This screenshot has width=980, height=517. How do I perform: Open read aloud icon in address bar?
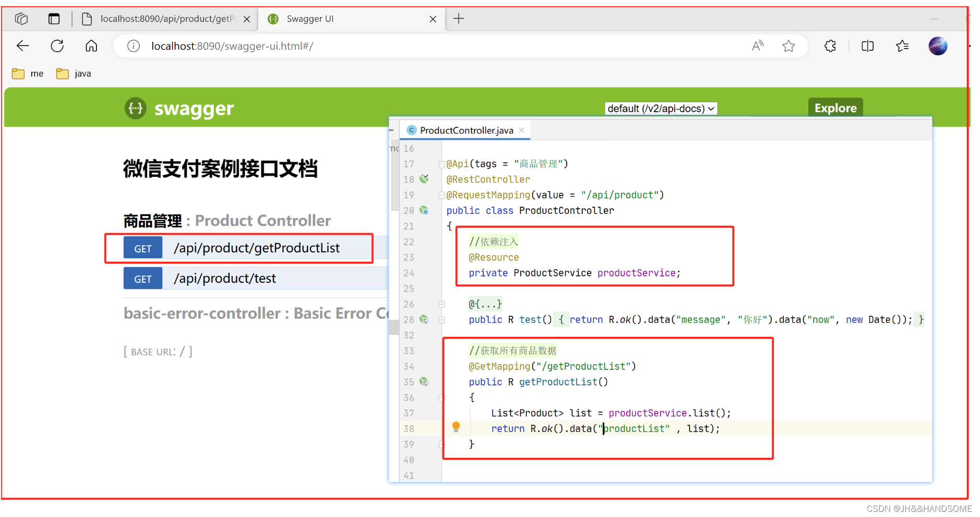(758, 46)
